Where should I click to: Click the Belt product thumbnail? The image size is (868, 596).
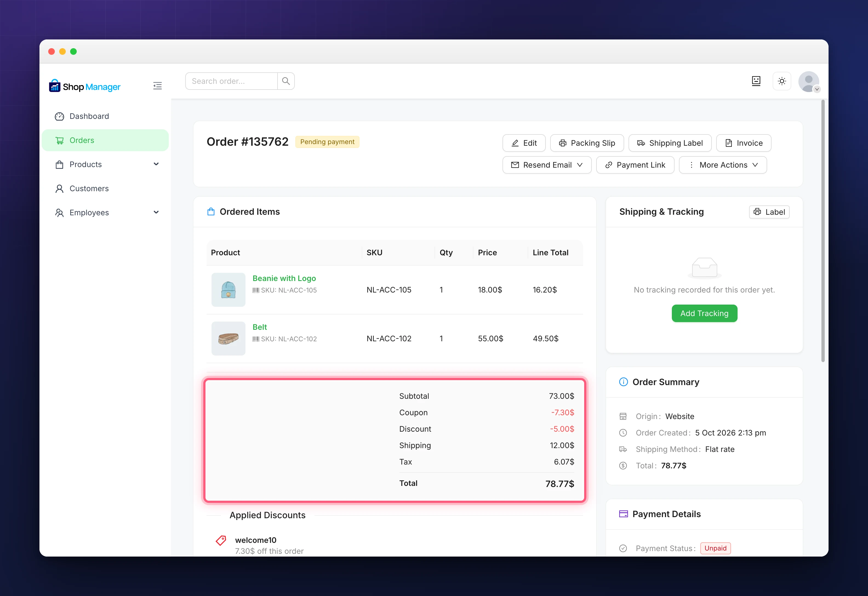(229, 338)
